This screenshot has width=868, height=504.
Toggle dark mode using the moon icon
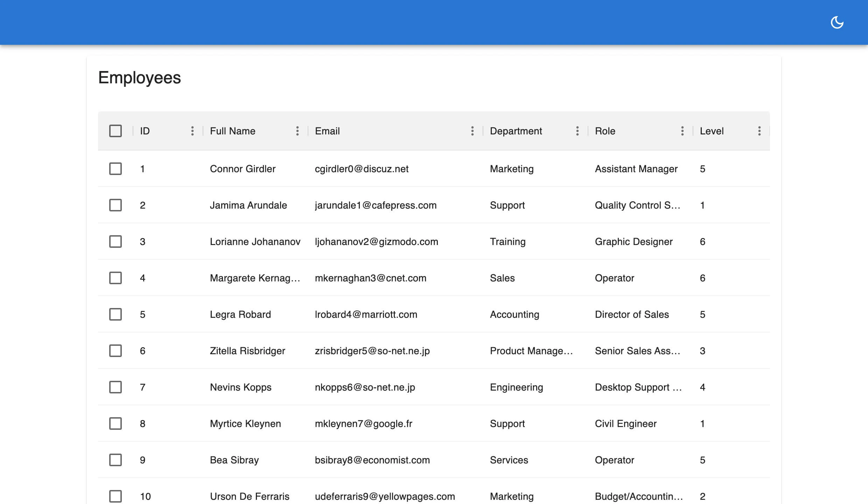point(837,22)
